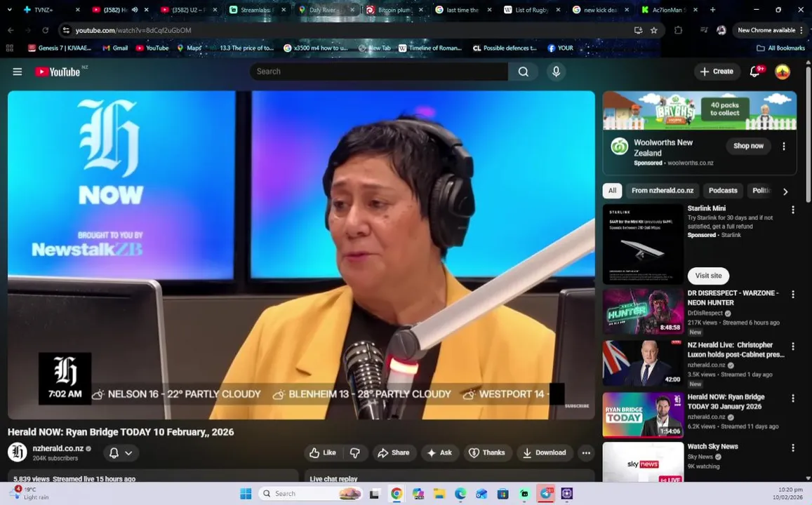Open the Chrome apps grid in bookmarks bar

point(9,48)
